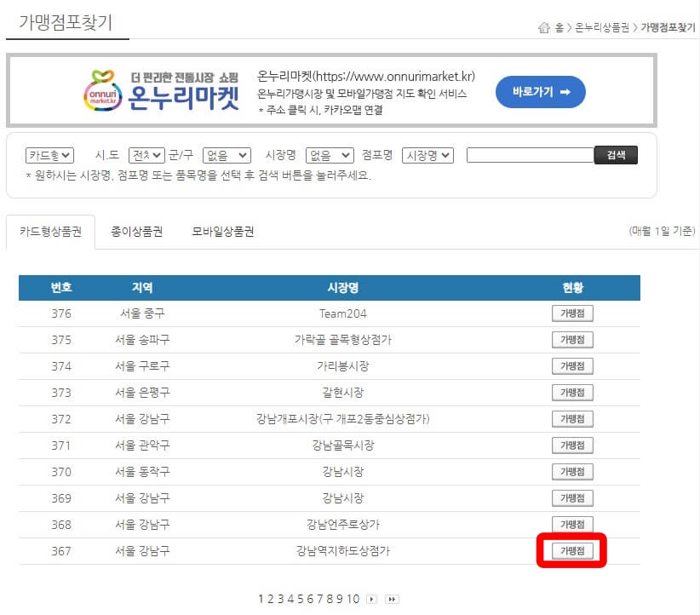Click 가맹점 button for 갈현시장 row
Viewport: 700px width, 615px height.
pos(572,392)
